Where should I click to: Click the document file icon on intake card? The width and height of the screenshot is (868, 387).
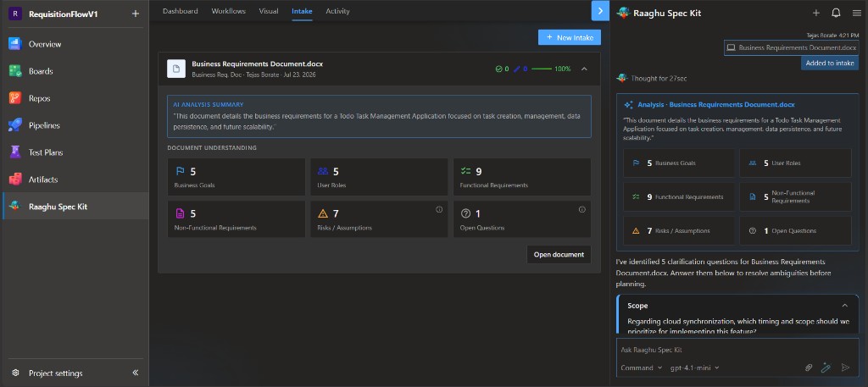[x=176, y=69]
